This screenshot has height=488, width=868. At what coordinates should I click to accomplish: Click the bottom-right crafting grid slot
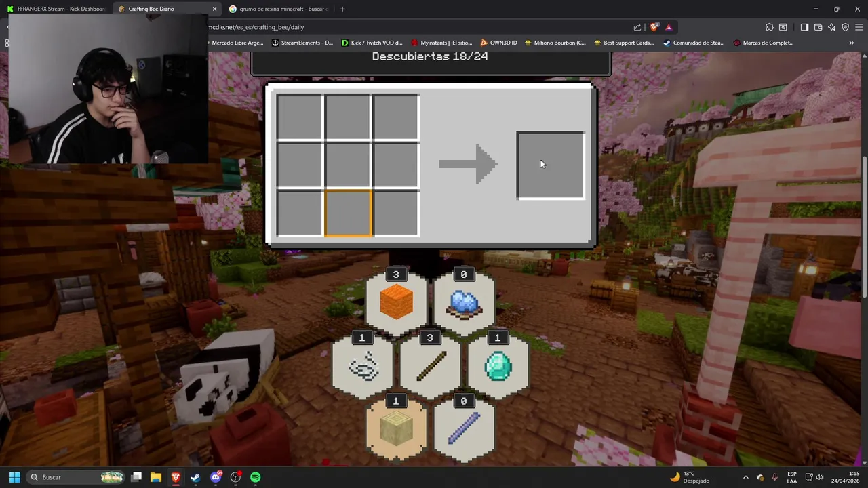[x=396, y=213]
